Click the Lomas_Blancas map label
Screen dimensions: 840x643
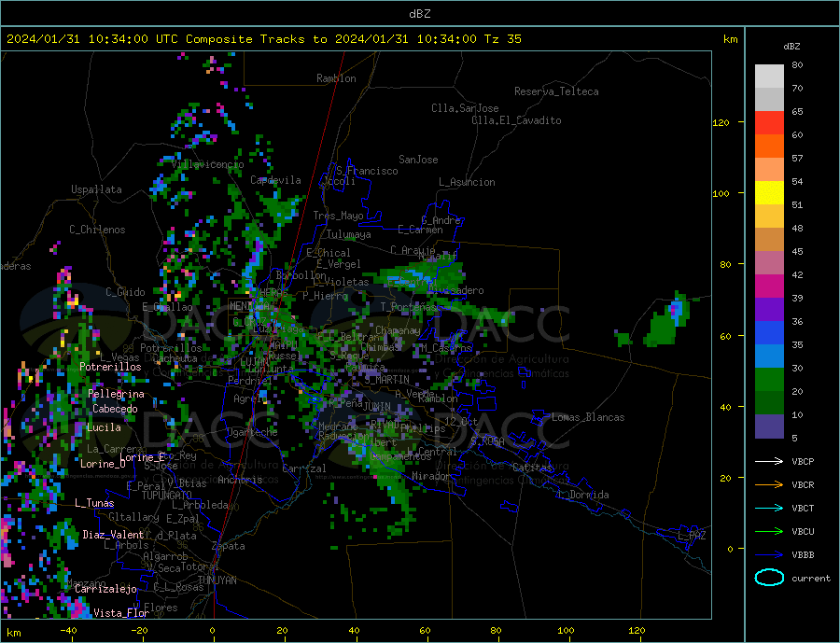click(588, 417)
